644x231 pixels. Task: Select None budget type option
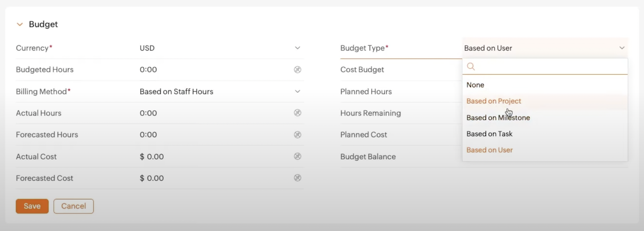tap(545, 85)
